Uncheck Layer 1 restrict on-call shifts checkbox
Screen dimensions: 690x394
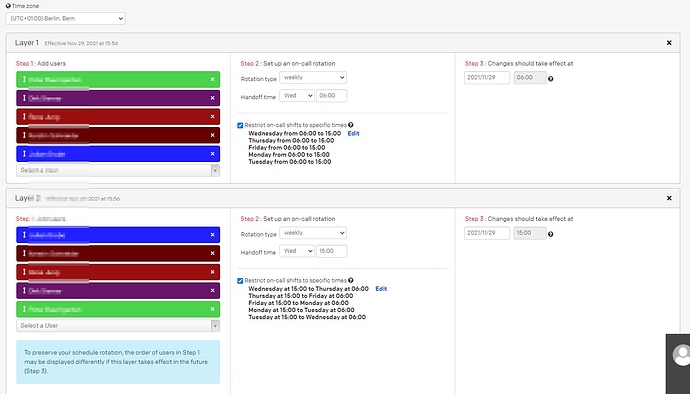pos(240,125)
